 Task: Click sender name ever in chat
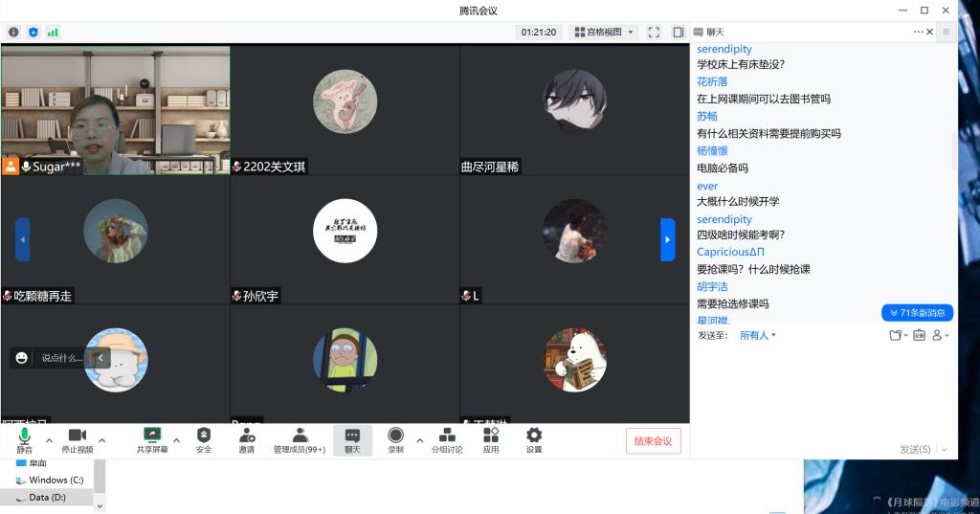tap(707, 186)
